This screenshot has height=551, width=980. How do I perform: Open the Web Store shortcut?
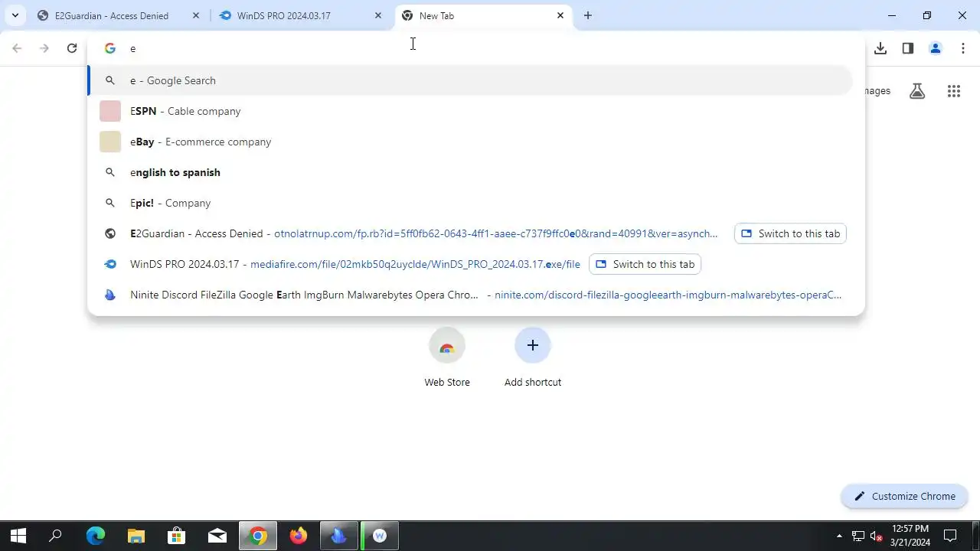pos(447,357)
